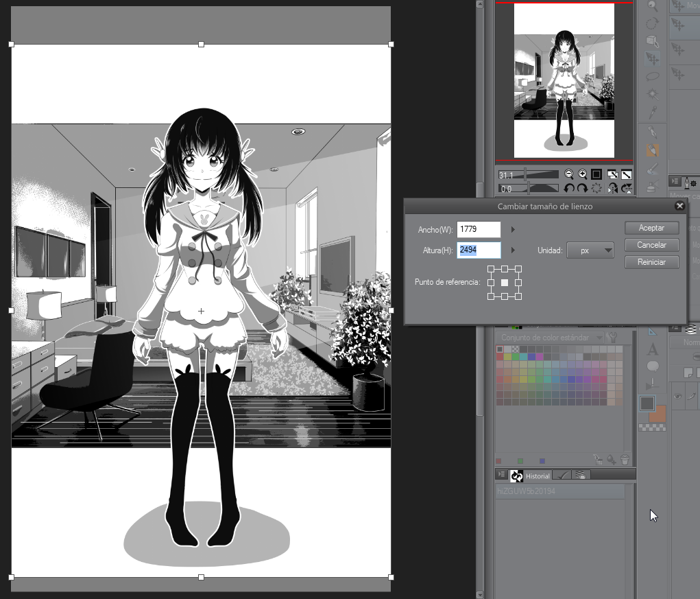Select the Zoom magnifier tool
700x599 pixels.
653,6
